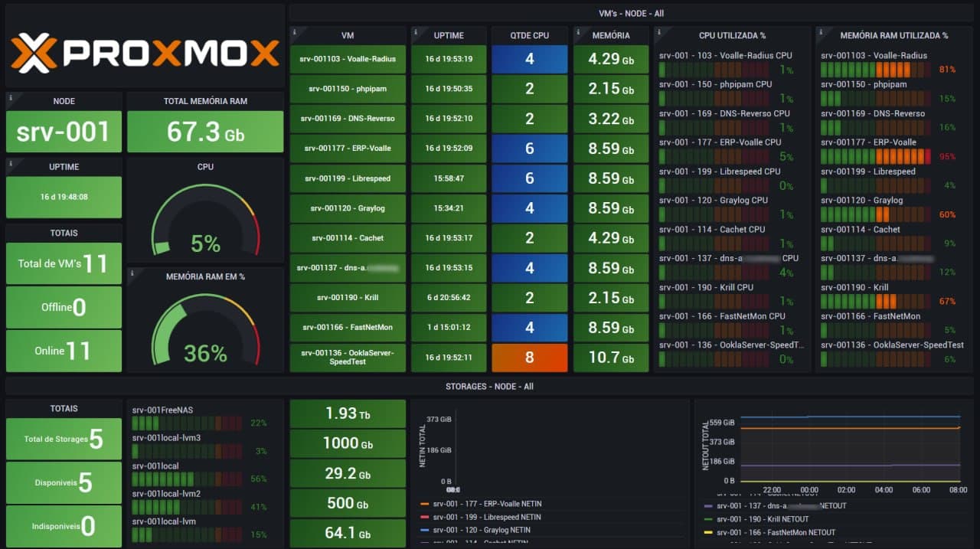Toggle ERP-Voalle NETIN legend series
Image resolution: width=980 pixels, height=549 pixels.
[x=487, y=504]
